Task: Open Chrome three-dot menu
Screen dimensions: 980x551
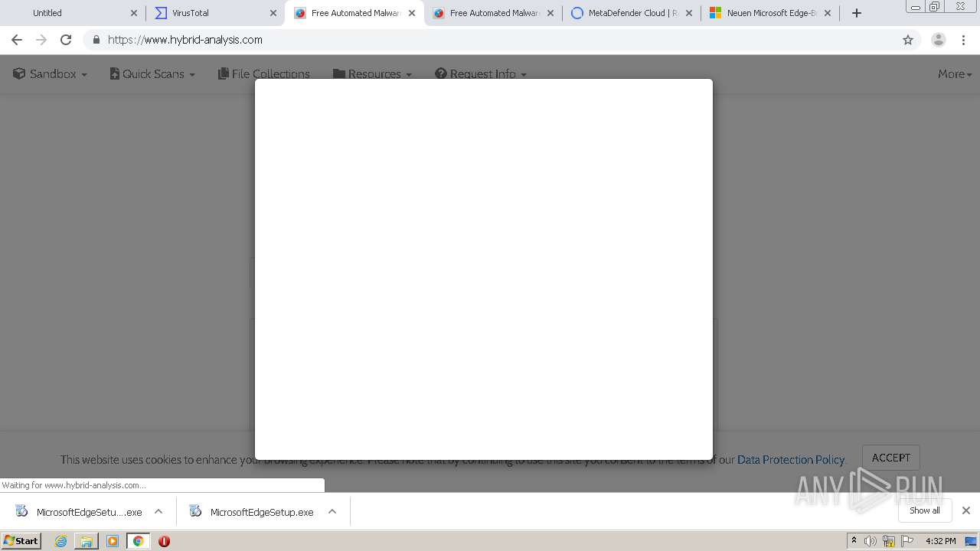Action: pos(964,40)
